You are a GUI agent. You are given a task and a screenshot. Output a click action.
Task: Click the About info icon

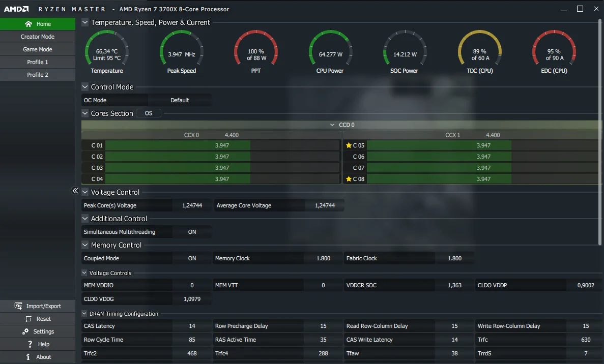28,357
